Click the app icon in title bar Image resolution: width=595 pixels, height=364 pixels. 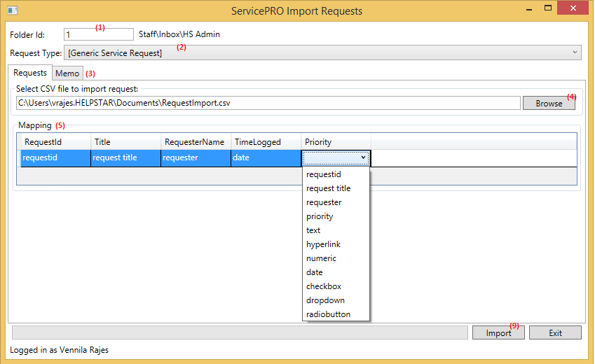(12, 10)
